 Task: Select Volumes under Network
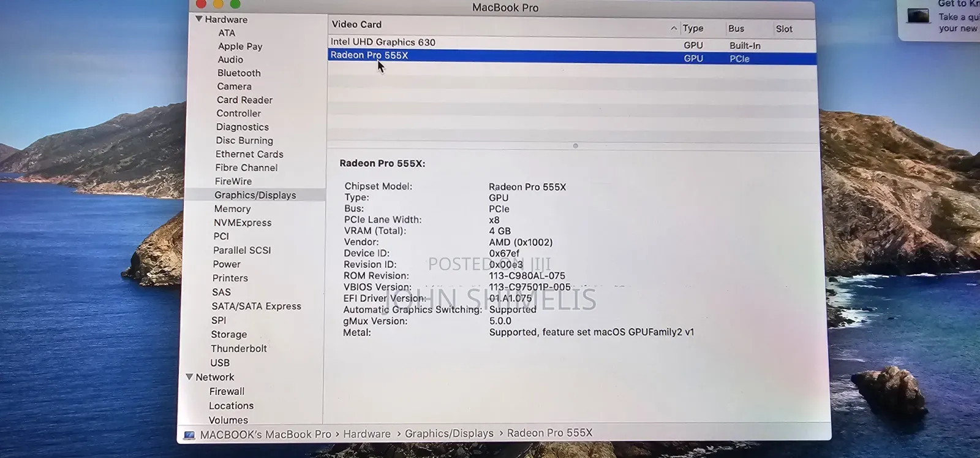point(228,420)
